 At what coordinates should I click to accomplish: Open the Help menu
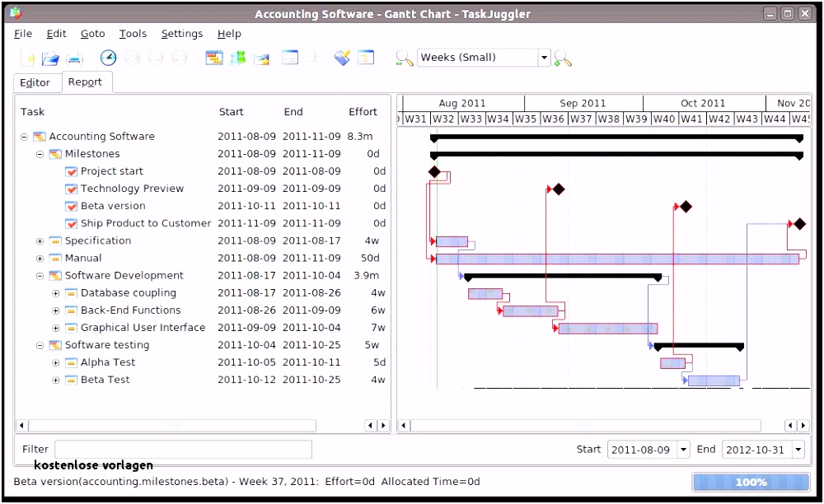[x=229, y=34]
